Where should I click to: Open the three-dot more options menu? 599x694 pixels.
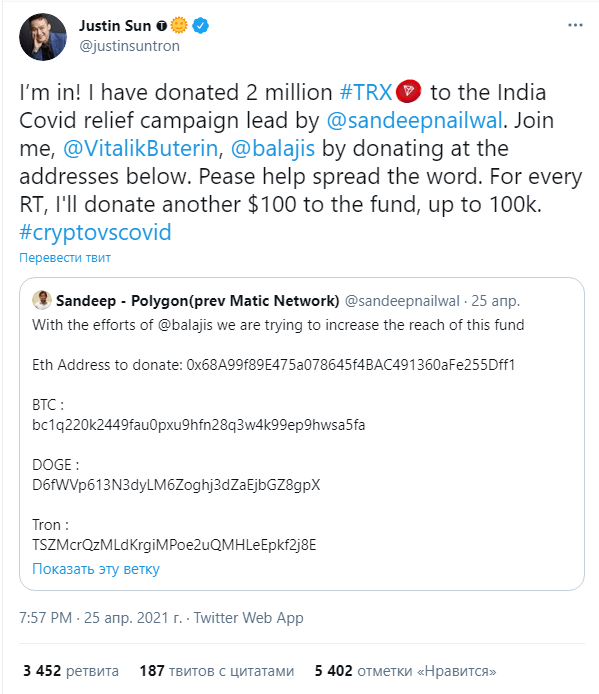pos(575,25)
